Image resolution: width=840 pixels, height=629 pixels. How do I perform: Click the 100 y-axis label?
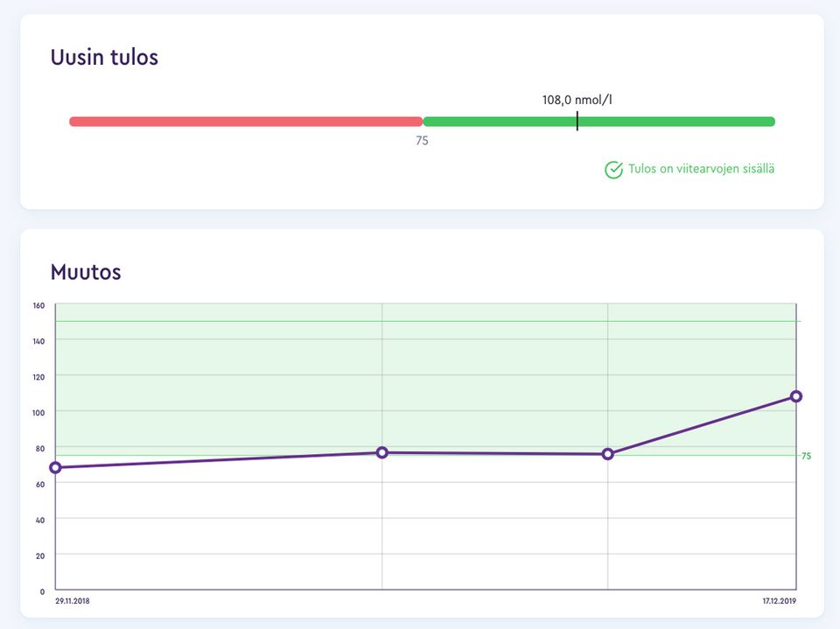(x=38, y=412)
